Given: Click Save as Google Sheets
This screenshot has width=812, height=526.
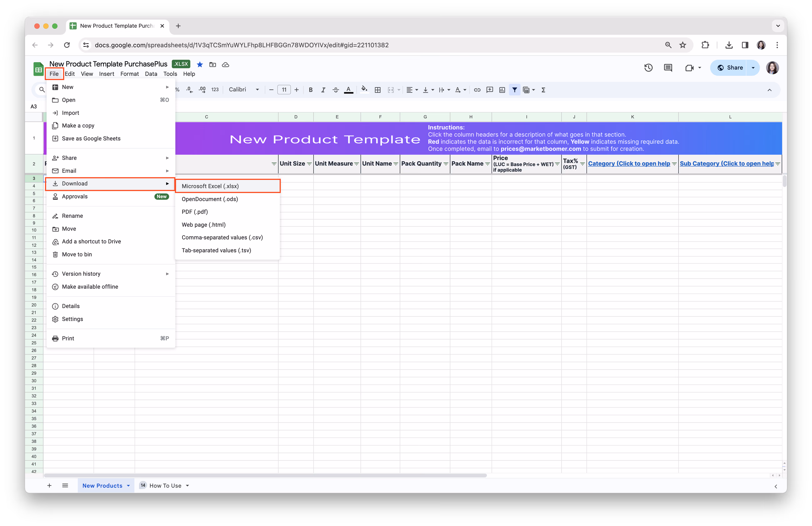Looking at the screenshot, I should (x=111, y=138).
